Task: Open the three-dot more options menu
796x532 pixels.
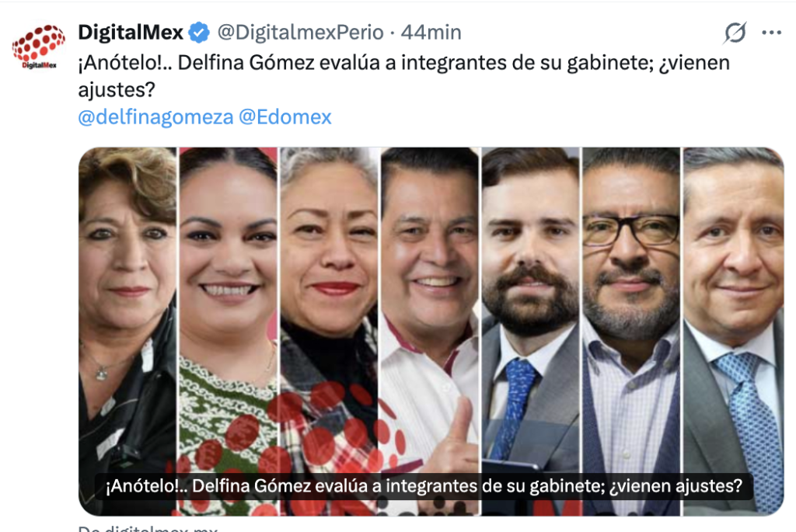Action: (x=771, y=33)
